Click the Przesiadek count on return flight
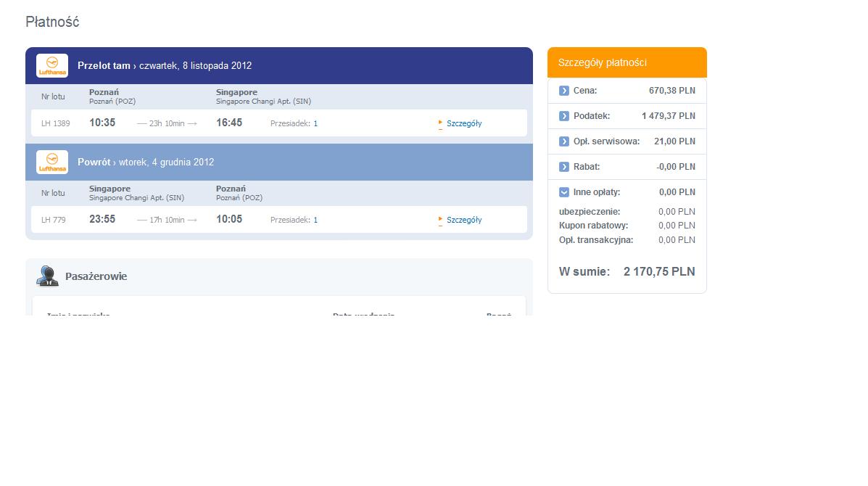 pos(315,220)
